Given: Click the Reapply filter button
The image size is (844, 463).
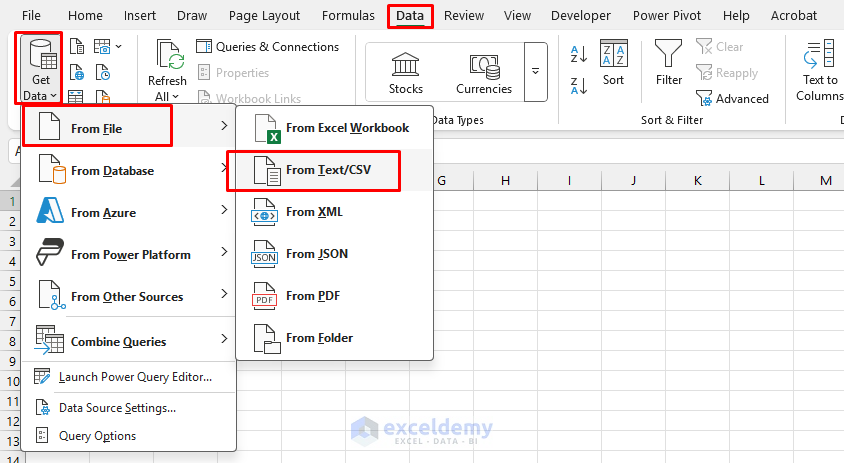Looking at the screenshot, I should pyautogui.click(x=727, y=73).
